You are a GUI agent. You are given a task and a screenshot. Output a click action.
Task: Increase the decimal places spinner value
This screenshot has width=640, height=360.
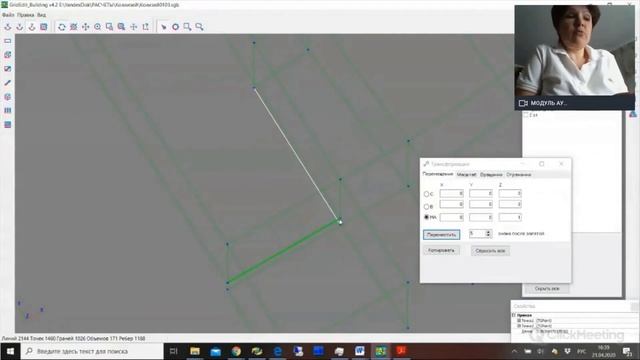click(x=488, y=231)
